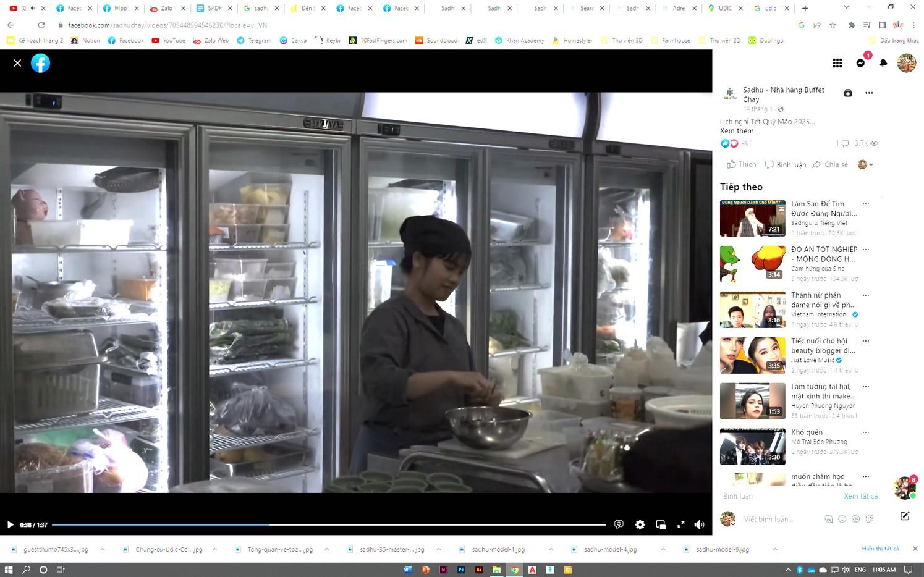Open the Facebook apps grid menu
924x577 pixels.
(x=837, y=63)
